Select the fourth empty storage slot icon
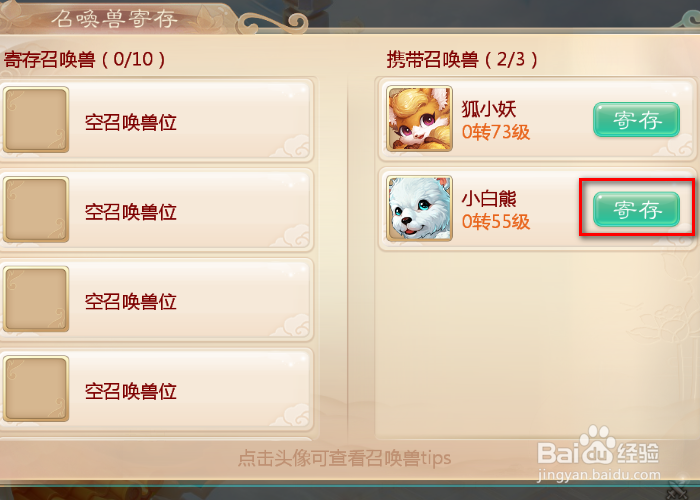700x500 pixels. coord(36,388)
